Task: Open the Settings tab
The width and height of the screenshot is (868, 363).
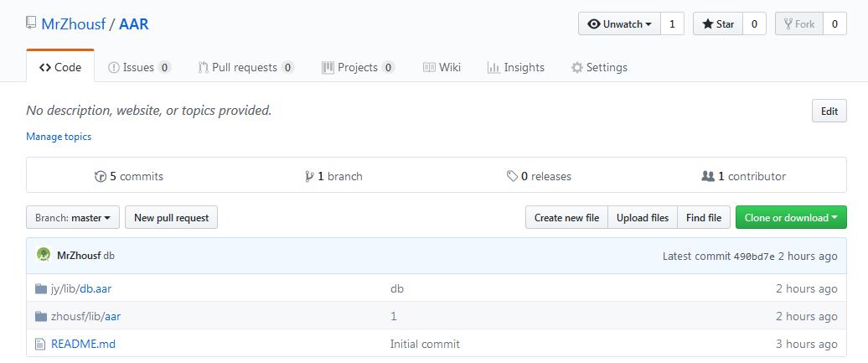Action: 600,68
